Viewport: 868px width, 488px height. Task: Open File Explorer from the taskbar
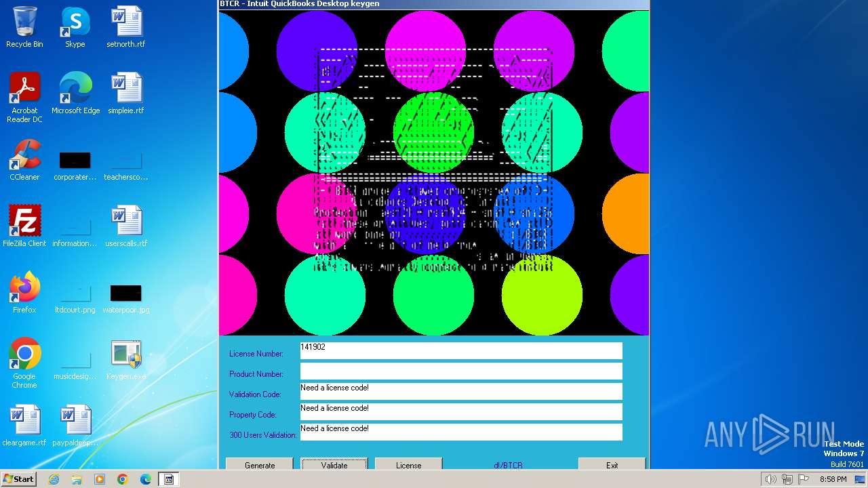[77, 479]
